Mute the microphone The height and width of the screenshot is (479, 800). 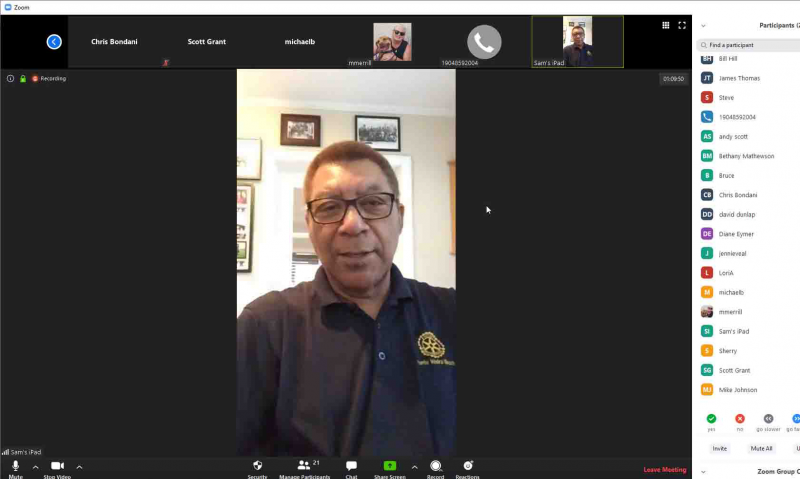15,469
